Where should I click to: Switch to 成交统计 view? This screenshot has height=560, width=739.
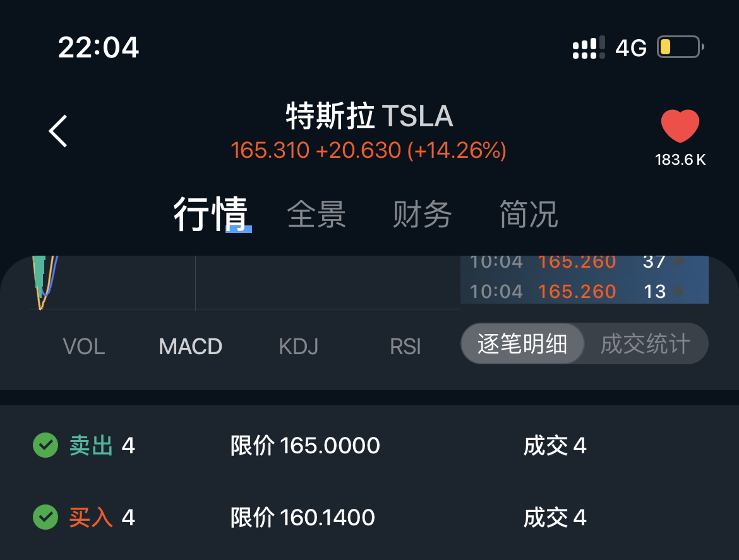coord(644,344)
